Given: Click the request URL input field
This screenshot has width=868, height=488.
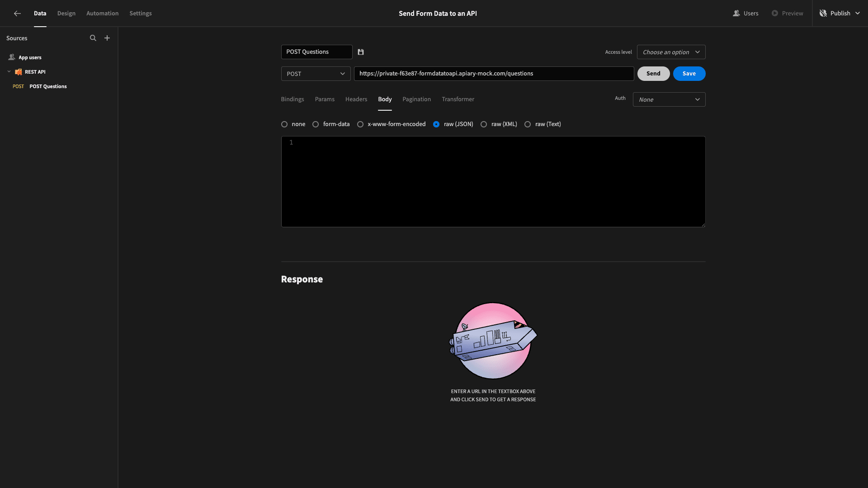Looking at the screenshot, I should (x=494, y=74).
